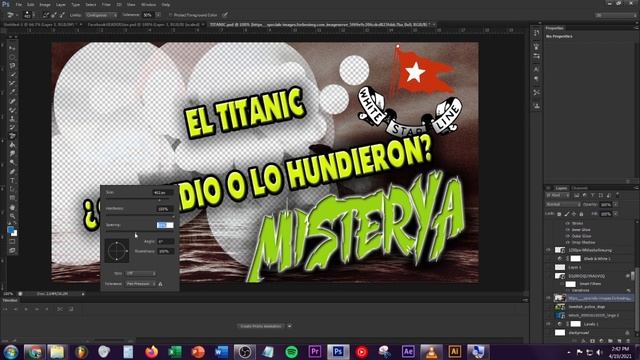This screenshot has height=360, width=640.
Task: Click Add layer mask icon at the Layers panel bottom
Action: (592, 341)
